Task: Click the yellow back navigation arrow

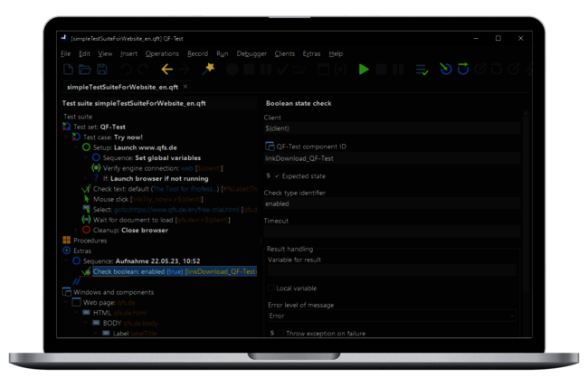Action: [x=166, y=69]
